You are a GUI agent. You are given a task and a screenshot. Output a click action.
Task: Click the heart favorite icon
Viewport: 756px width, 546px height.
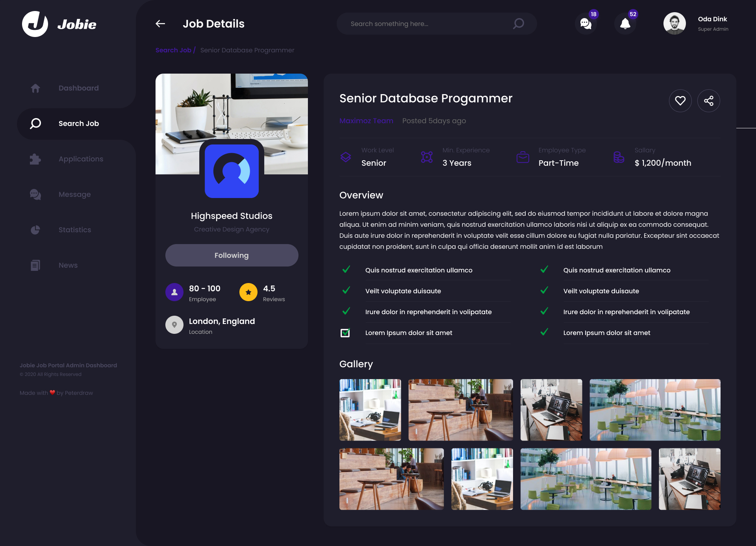[x=680, y=101]
